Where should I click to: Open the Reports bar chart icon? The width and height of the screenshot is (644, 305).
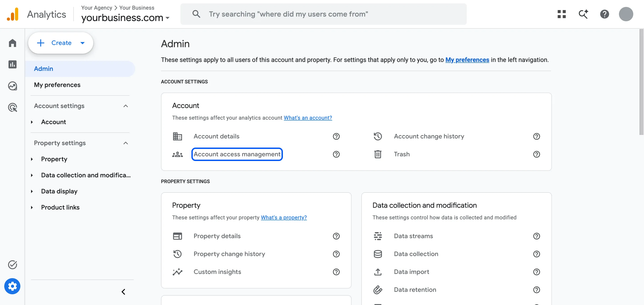tap(13, 64)
